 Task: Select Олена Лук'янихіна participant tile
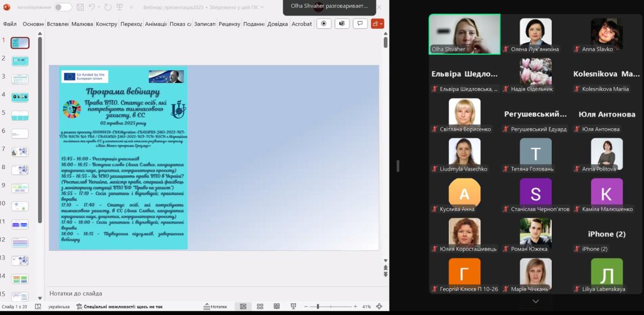[536, 34]
